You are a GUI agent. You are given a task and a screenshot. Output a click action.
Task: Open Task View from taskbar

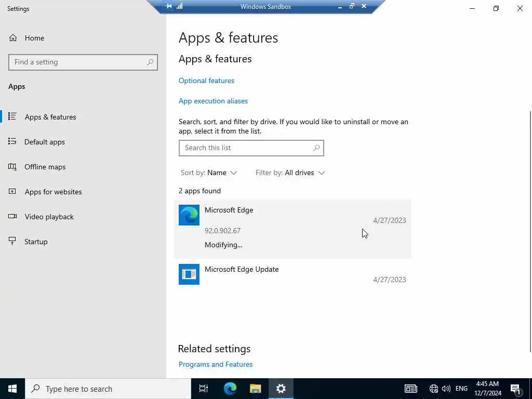204,389
